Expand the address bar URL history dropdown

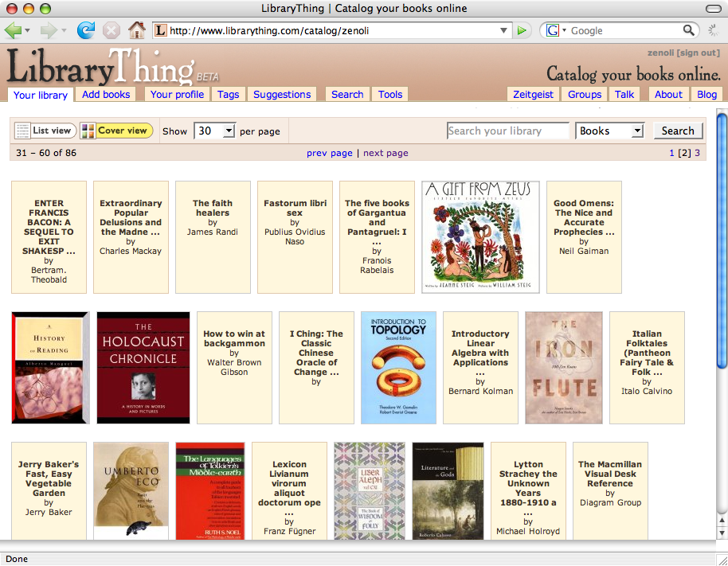503,30
